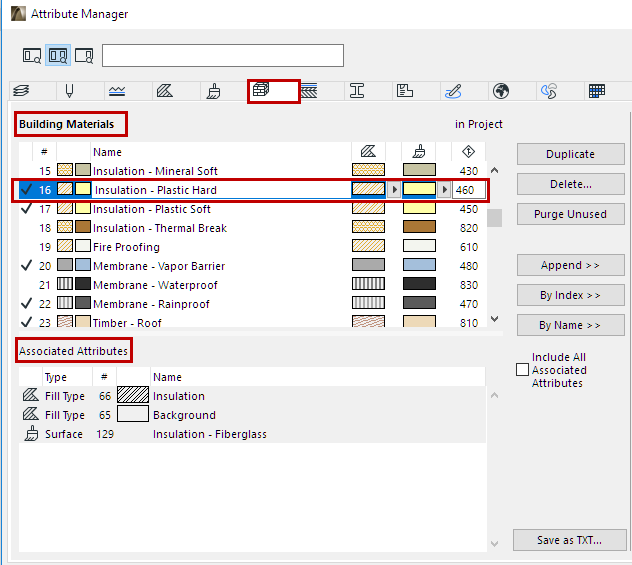The width and height of the screenshot is (632, 565).
Task: Select Insulation - Mineral Soft row
Action: click(252, 171)
